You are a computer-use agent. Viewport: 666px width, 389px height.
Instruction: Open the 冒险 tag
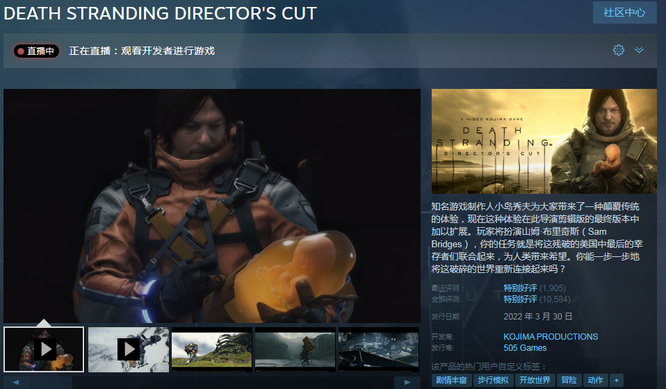pyautogui.click(x=569, y=380)
